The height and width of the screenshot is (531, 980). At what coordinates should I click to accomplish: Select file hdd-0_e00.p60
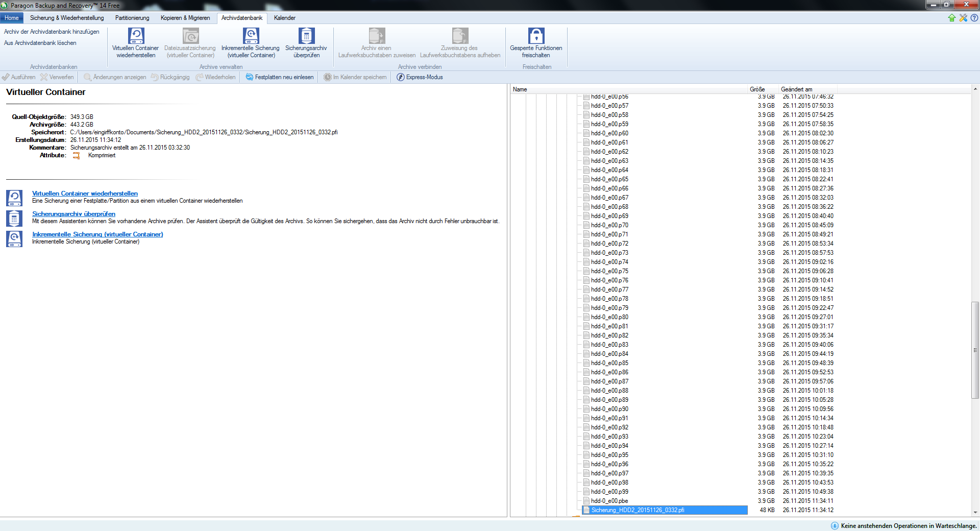click(x=609, y=133)
